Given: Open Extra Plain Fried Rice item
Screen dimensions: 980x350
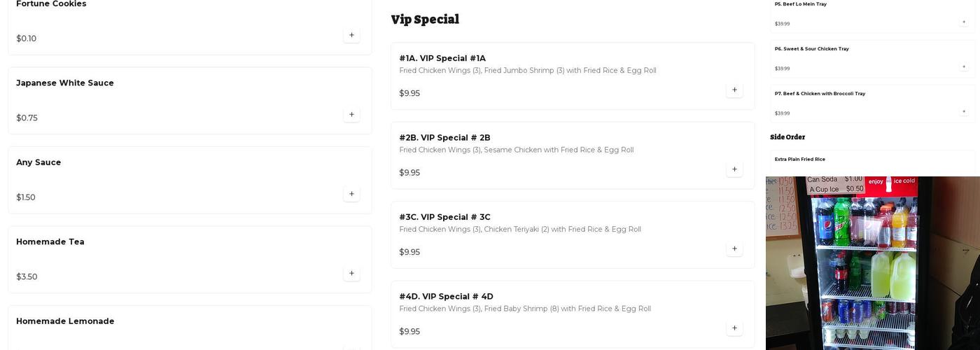Looking at the screenshot, I should 799,160.
